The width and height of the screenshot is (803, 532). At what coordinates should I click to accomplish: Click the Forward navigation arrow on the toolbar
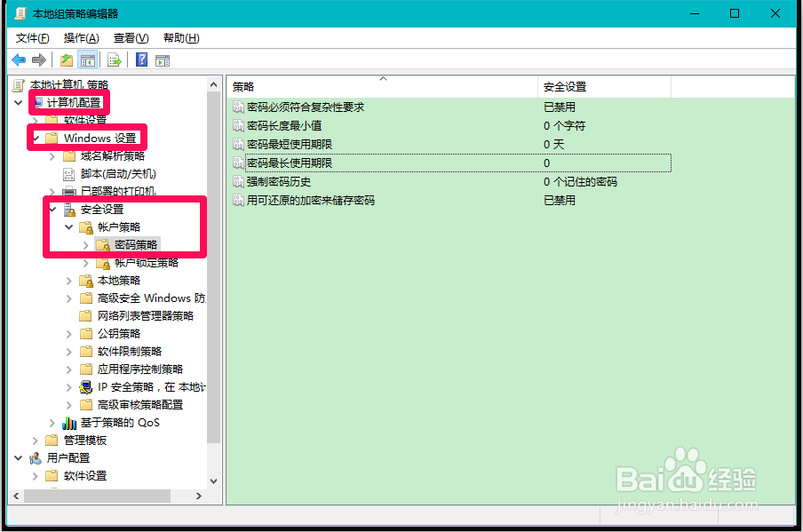pyautogui.click(x=39, y=59)
